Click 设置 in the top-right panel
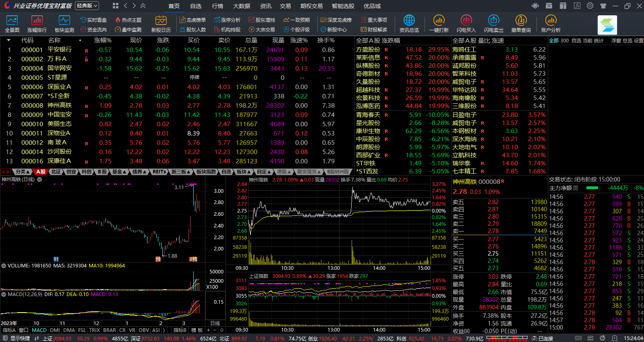Screen dimensions: 644x342 [x=639, y=40]
